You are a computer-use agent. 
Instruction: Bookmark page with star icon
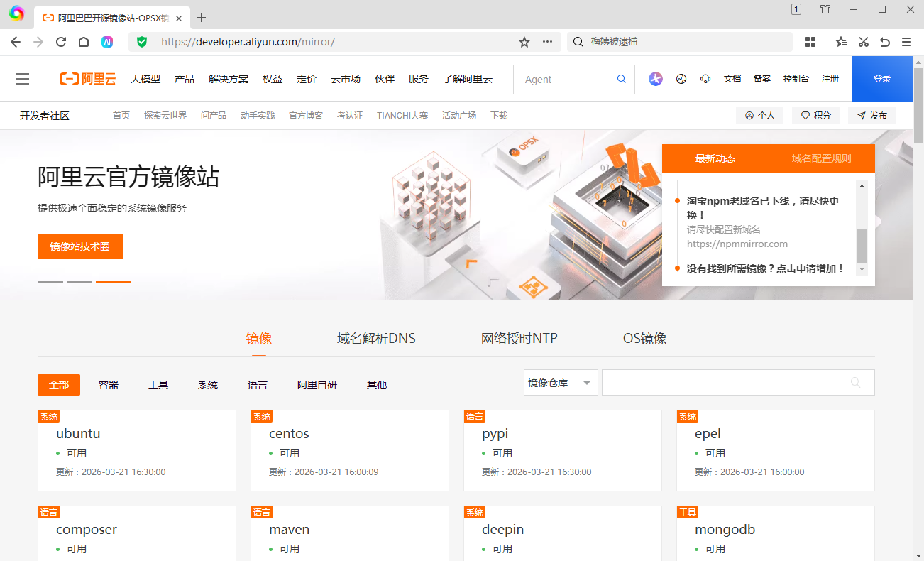(524, 42)
